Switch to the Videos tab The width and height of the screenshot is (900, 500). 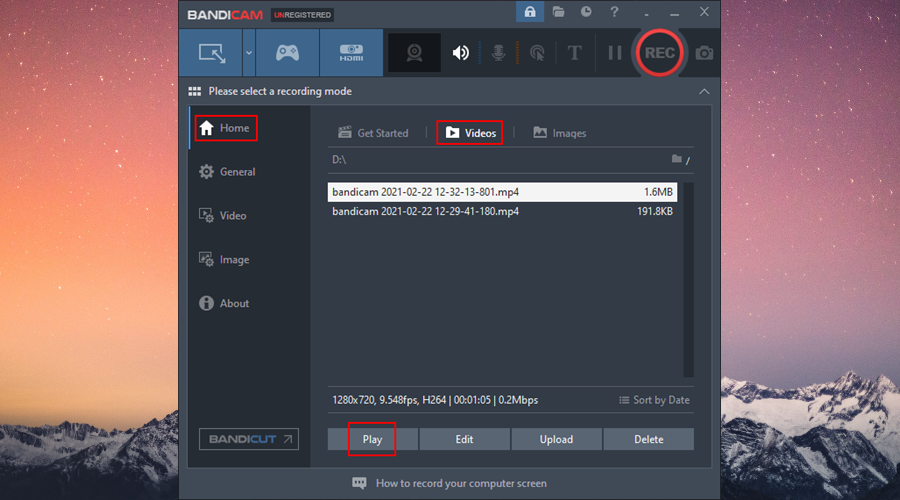(x=470, y=133)
